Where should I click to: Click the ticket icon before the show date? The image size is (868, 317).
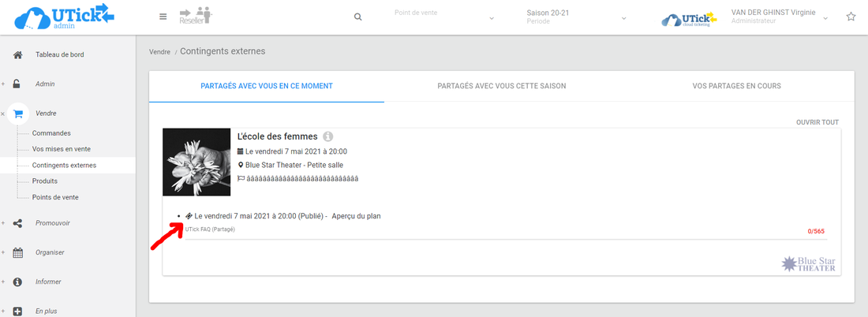[x=189, y=215]
